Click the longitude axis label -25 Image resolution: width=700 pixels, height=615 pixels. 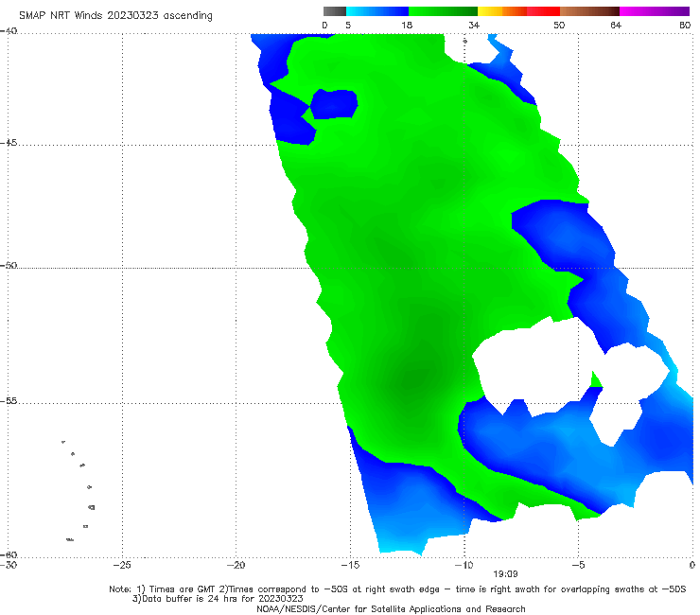(122, 565)
